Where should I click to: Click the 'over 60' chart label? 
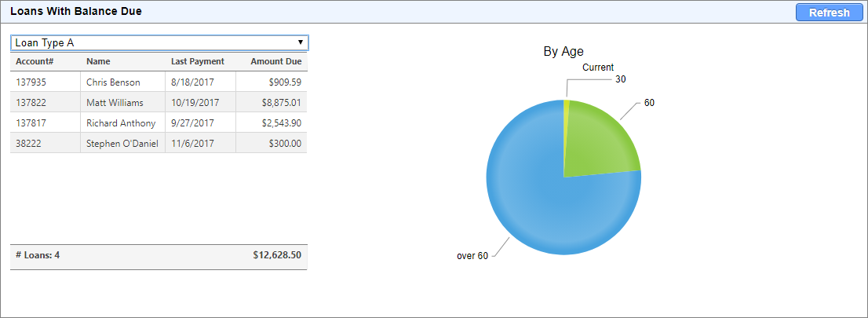point(472,256)
